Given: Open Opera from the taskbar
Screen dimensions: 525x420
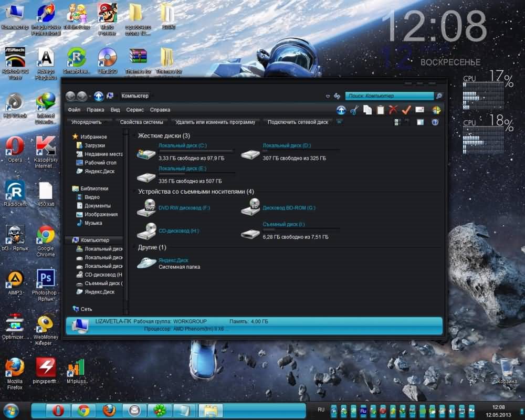Looking at the screenshot, I should click(x=58, y=410).
